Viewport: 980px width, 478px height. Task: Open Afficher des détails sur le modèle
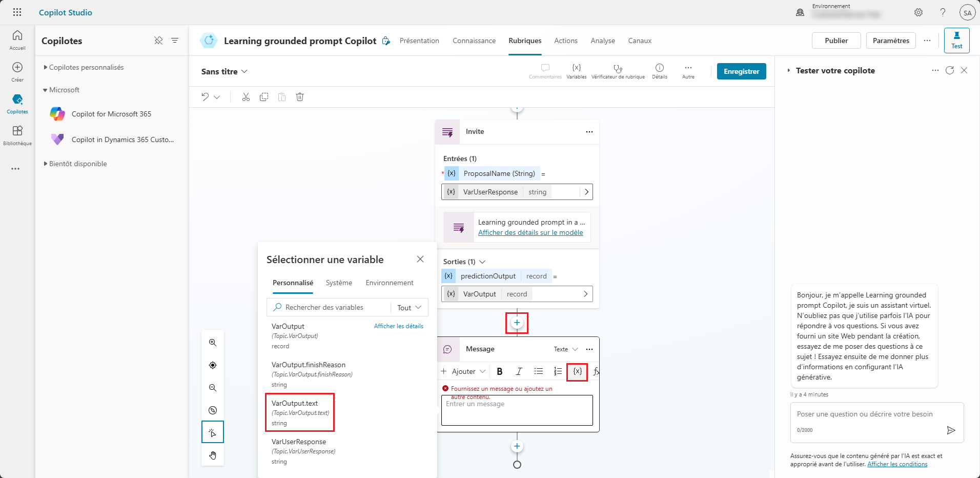[530, 232]
